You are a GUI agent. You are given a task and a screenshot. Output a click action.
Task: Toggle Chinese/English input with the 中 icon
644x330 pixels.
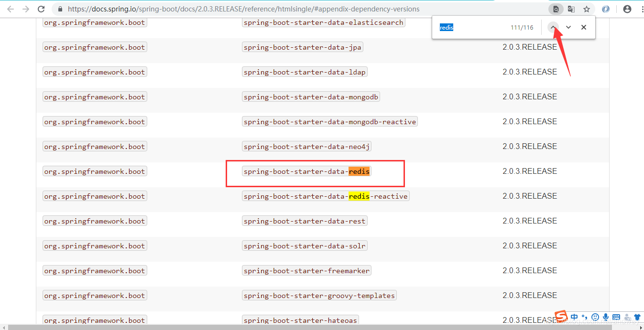tap(574, 317)
